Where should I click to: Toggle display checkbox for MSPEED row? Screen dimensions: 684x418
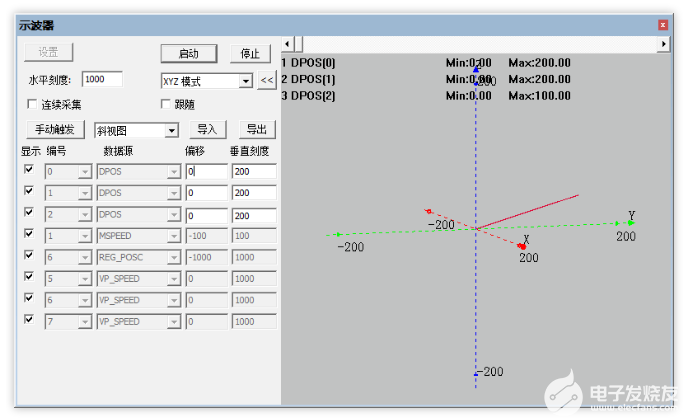[29, 233]
